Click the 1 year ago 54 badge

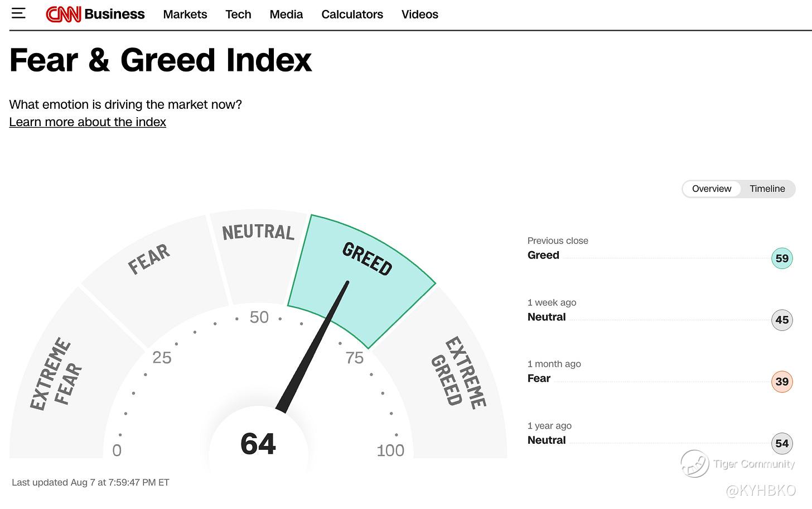pos(782,443)
